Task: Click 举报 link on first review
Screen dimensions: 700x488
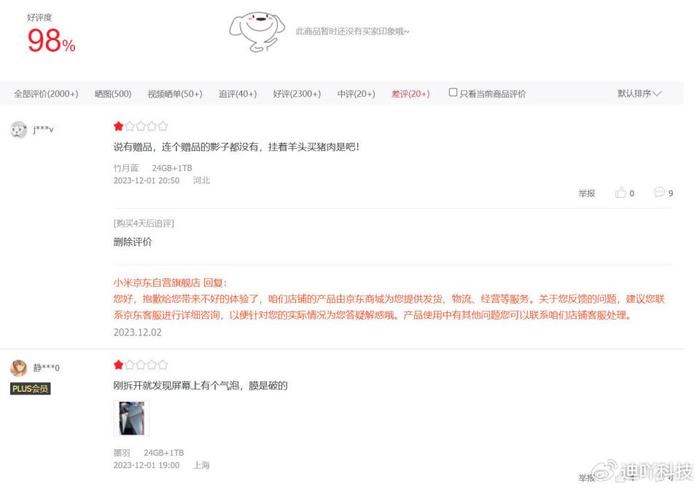Action: (587, 193)
